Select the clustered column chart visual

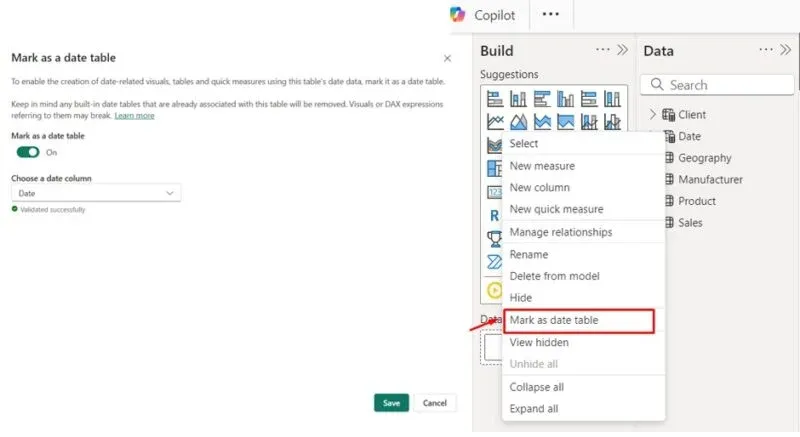[565, 98]
